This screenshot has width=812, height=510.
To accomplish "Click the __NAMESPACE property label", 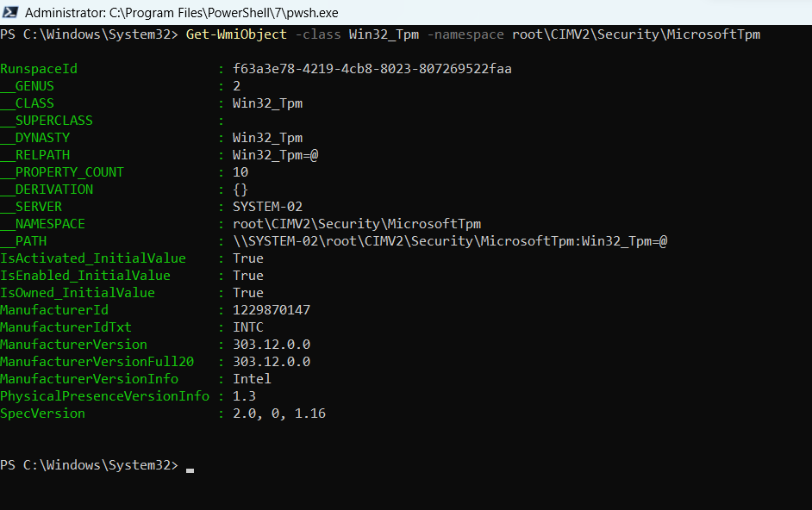I will (42, 224).
